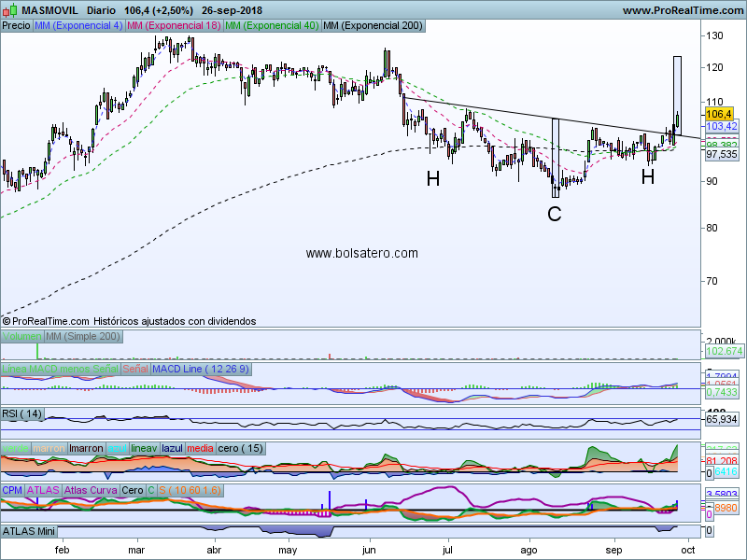
Task: Select the Volumen panel label
Action: 22,335
